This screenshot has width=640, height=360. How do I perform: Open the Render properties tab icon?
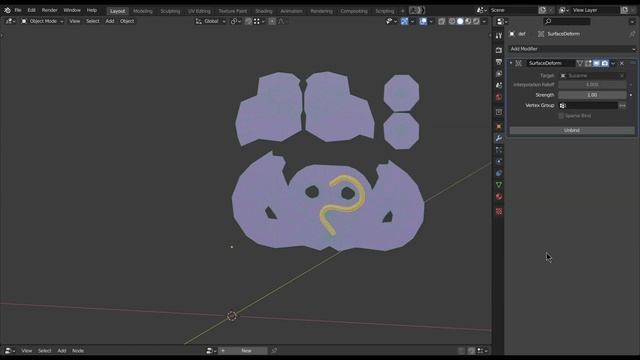(x=499, y=50)
